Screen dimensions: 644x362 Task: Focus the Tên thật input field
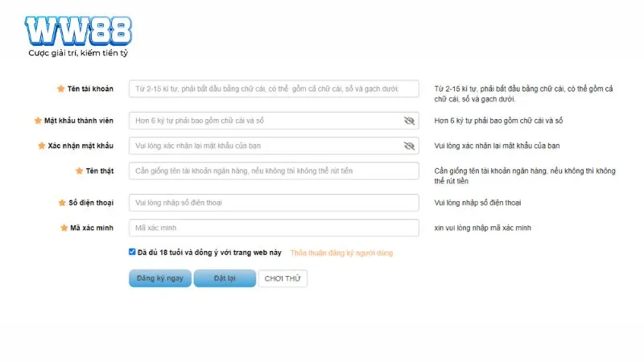pos(274,171)
